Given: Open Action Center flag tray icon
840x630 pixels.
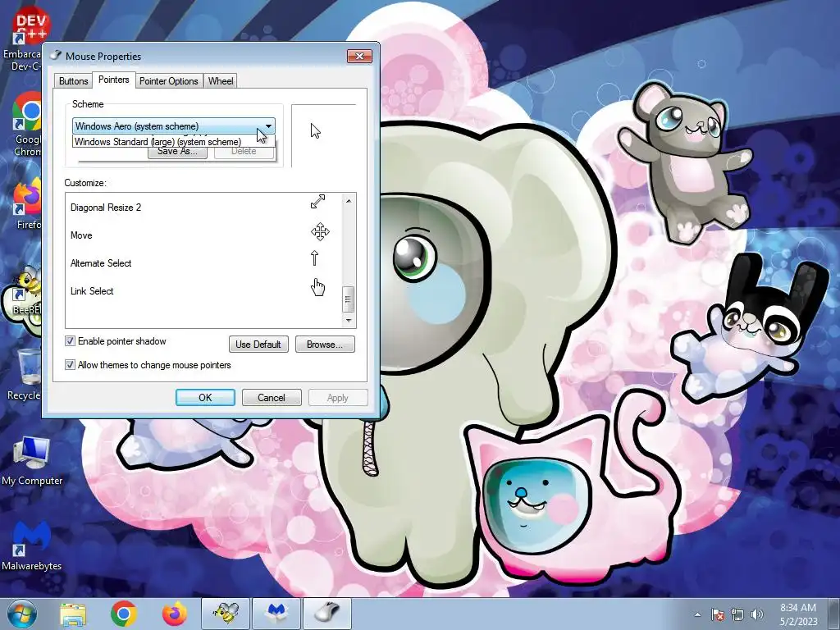Looking at the screenshot, I should click(718, 614).
